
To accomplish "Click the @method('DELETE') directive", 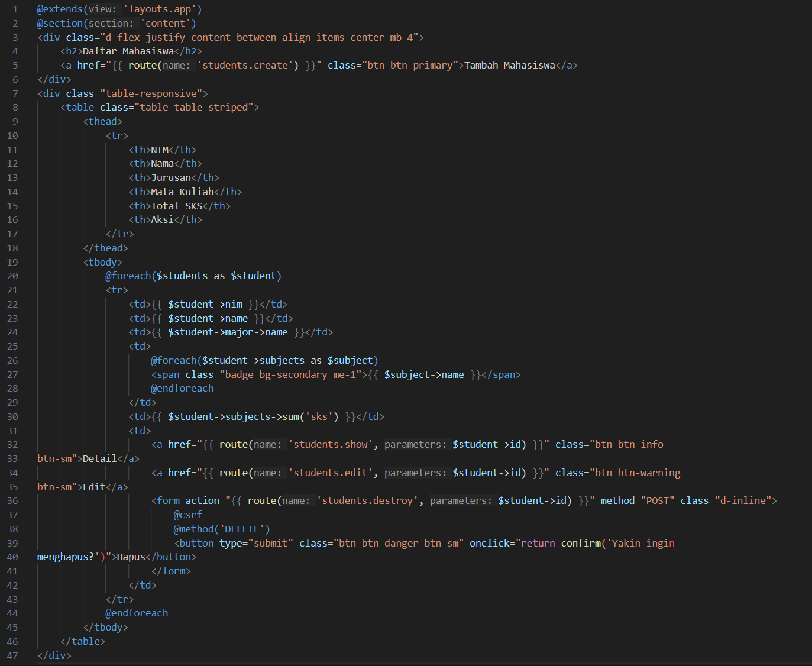I will [221, 529].
